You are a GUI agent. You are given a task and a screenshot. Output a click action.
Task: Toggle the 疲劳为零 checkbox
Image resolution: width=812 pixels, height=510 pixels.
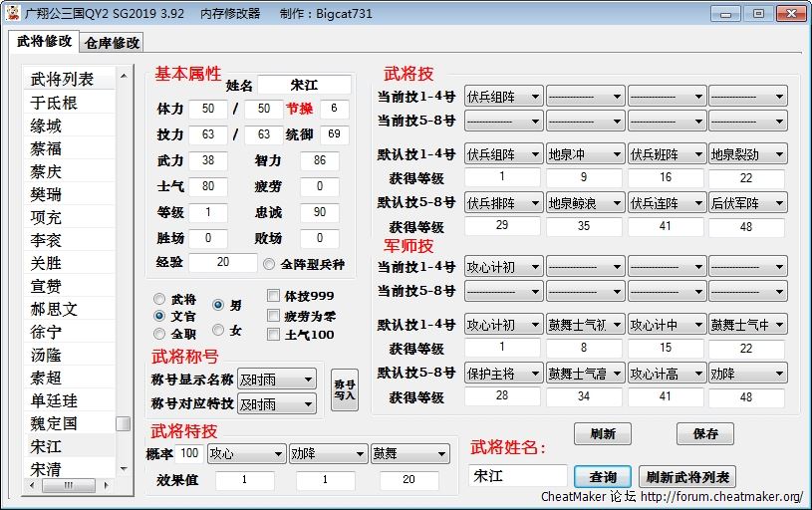tap(274, 316)
